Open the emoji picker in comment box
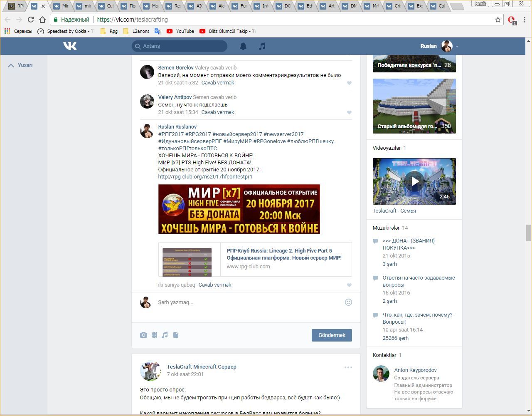This screenshot has height=416, width=532. [348, 302]
